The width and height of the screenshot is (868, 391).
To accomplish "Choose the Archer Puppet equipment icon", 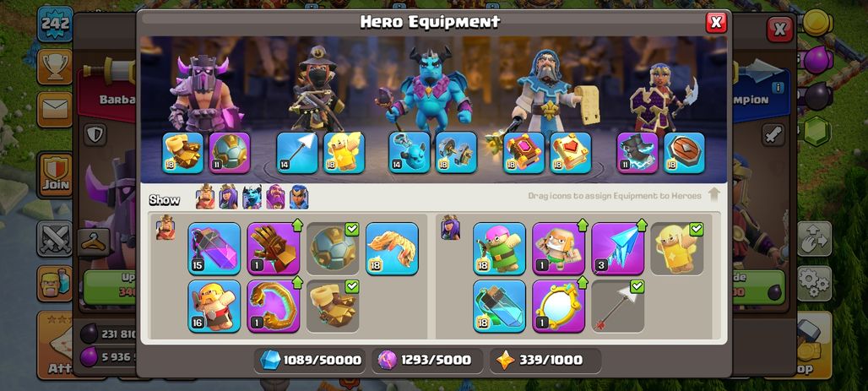I will (499, 248).
